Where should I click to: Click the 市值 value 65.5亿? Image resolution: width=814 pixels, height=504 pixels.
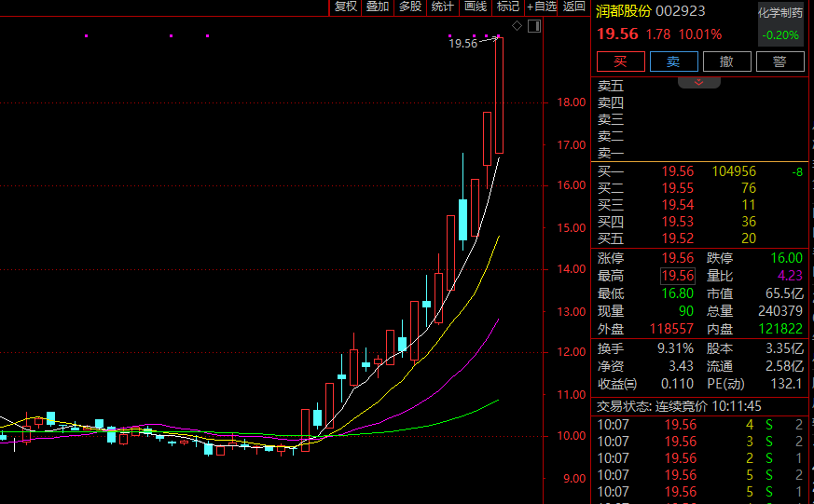pyautogui.click(x=784, y=293)
